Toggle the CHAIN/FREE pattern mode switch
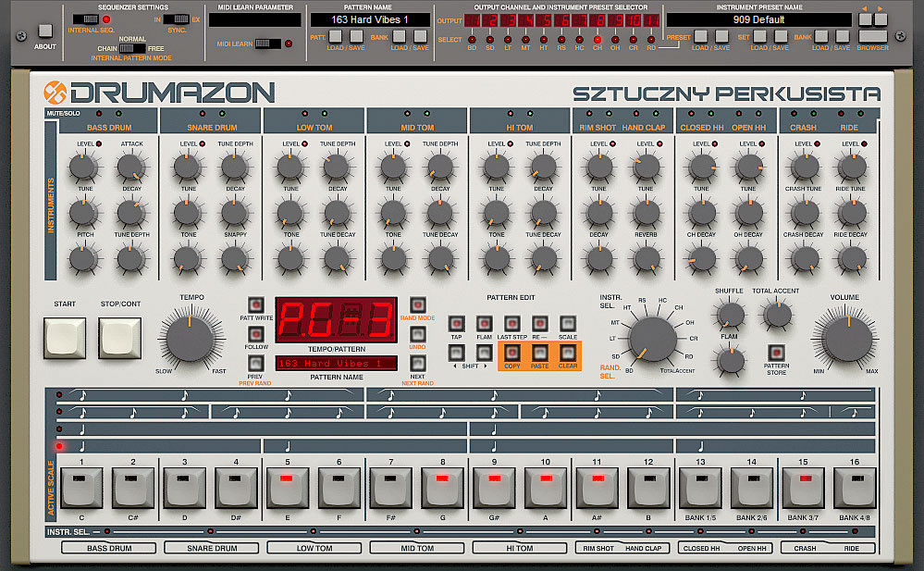924x571 pixels. (x=132, y=48)
